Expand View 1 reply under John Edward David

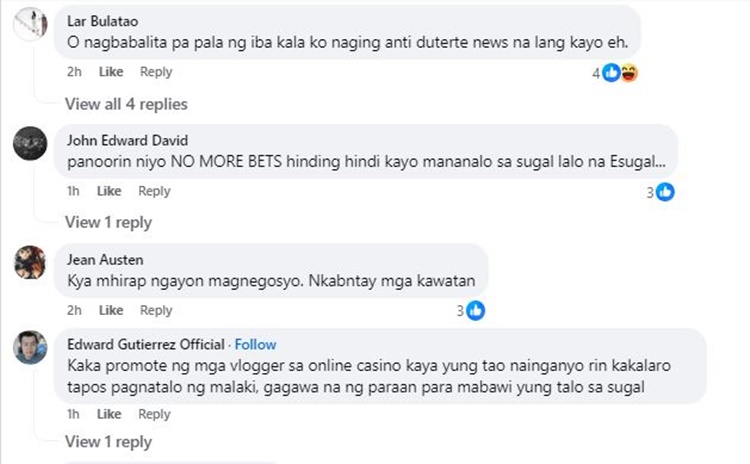(109, 222)
